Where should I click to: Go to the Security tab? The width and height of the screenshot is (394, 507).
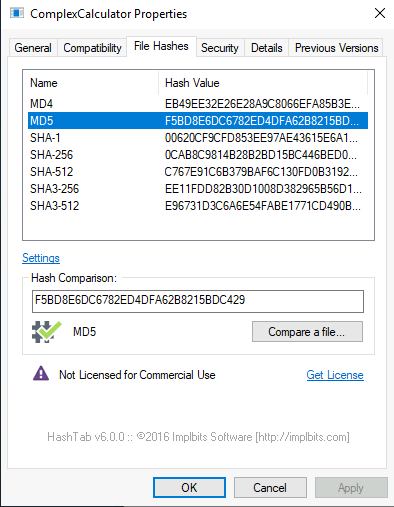pyautogui.click(x=220, y=48)
